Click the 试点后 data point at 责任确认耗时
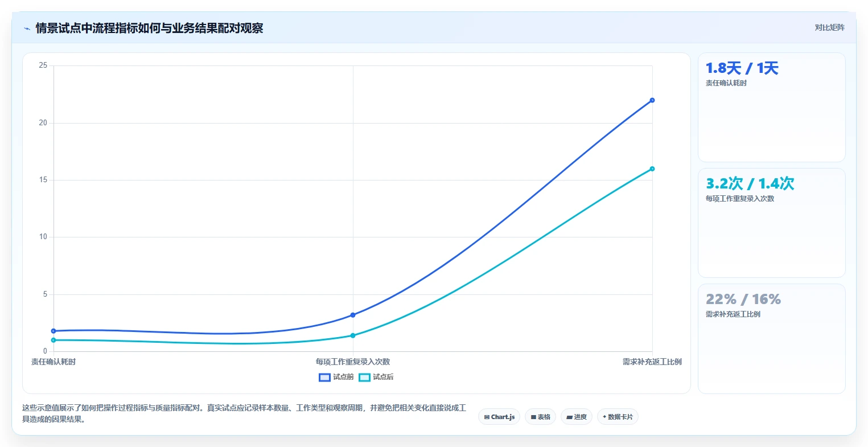 click(54, 340)
